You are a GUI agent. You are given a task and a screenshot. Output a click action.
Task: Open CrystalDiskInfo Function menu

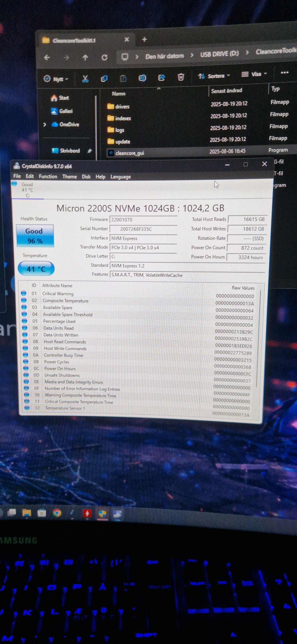(x=48, y=177)
